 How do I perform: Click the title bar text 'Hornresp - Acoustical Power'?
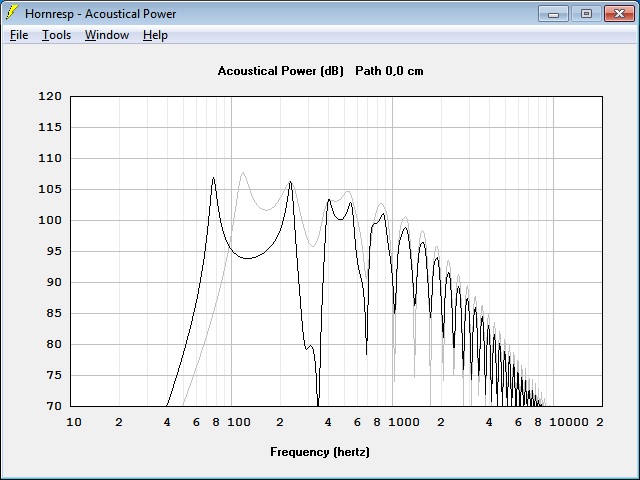[100, 14]
